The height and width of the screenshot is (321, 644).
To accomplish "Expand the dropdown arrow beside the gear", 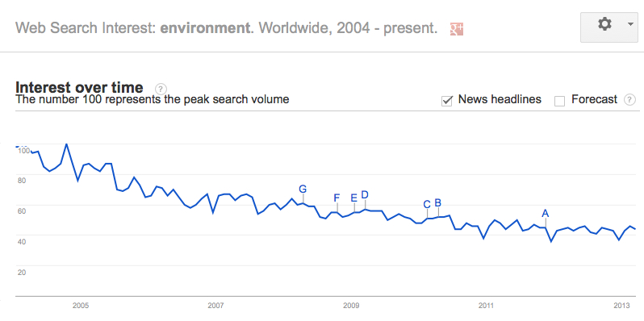I will [x=630, y=25].
